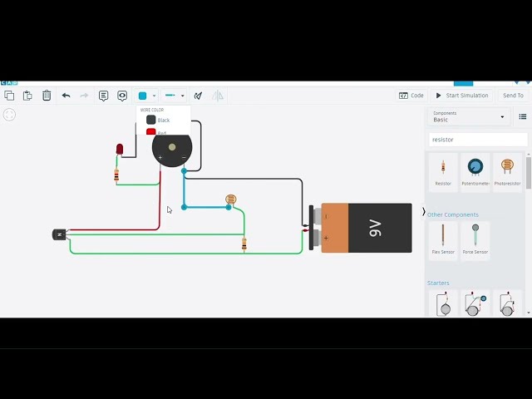
Task: Select the dark red wire from transistor
Action: click(x=160, y=200)
